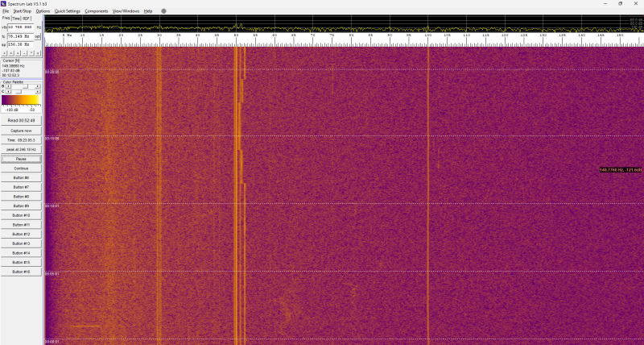Click the sp span input field
644x345 pixels.
[x=21, y=44]
